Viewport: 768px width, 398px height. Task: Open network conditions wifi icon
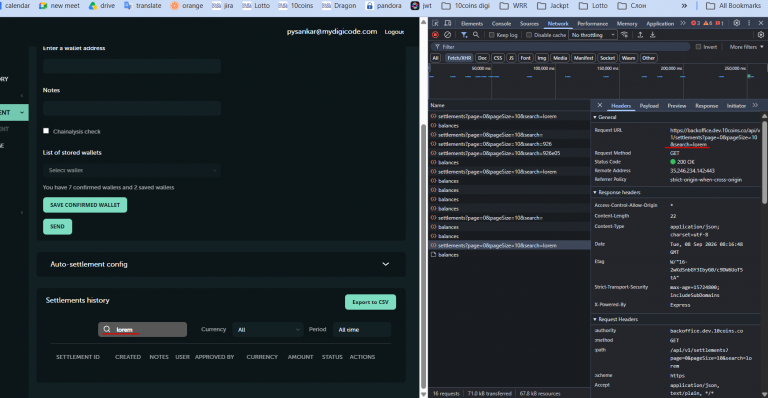pyautogui.click(x=624, y=35)
